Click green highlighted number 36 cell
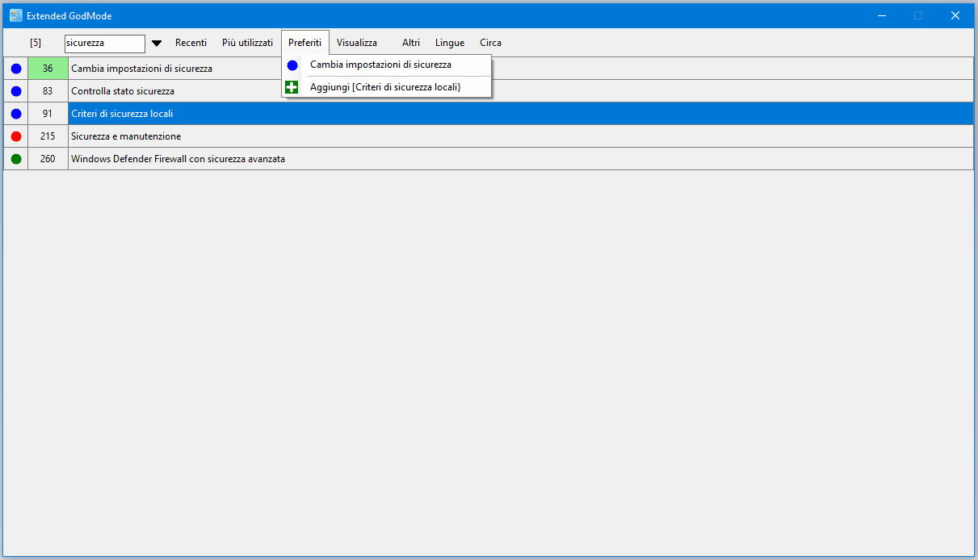This screenshot has height=560, width=978. coord(48,69)
